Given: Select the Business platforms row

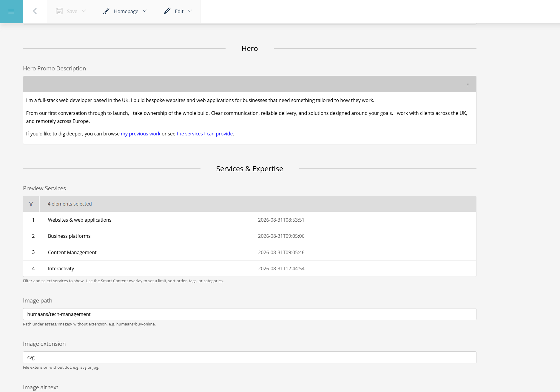Looking at the screenshot, I should (250, 236).
